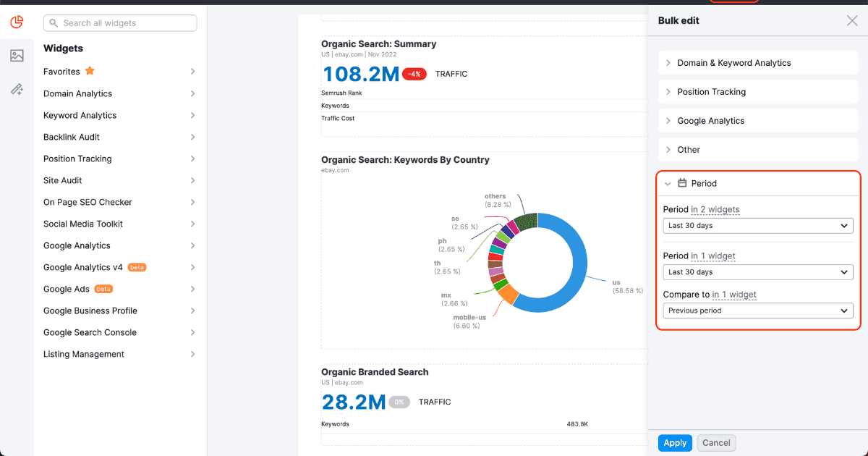Open the Site Audit widgets list
The height and width of the screenshot is (456, 868).
120,180
